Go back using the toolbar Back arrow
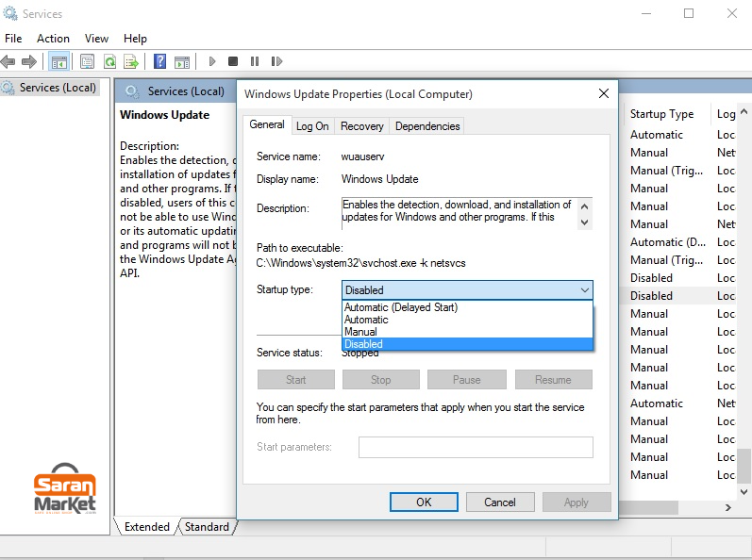The image size is (752, 560). pos(8,61)
